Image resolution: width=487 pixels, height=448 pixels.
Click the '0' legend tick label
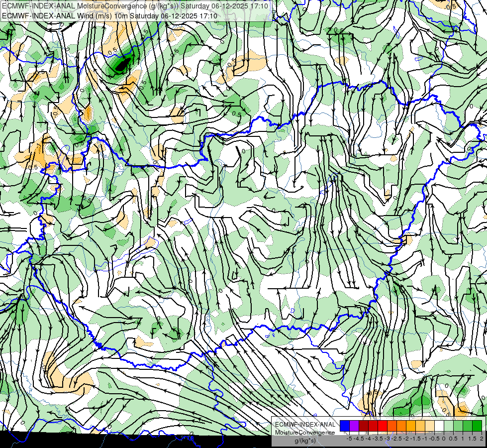(x=444, y=439)
